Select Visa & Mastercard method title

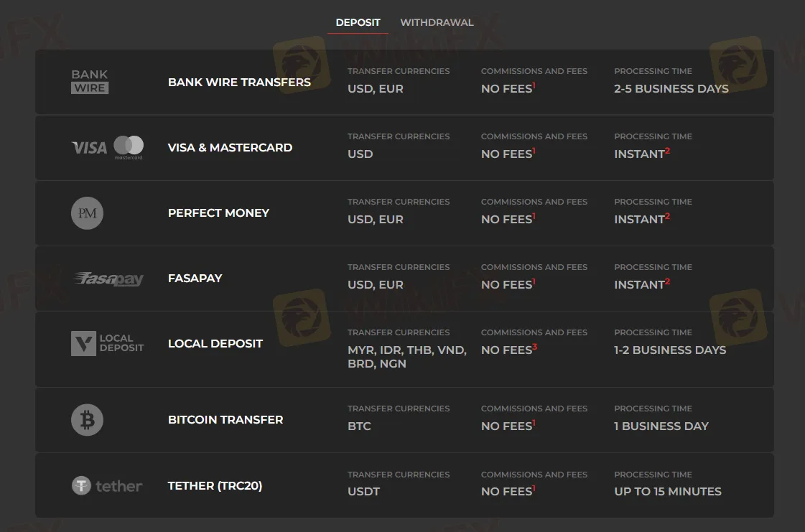pos(230,147)
